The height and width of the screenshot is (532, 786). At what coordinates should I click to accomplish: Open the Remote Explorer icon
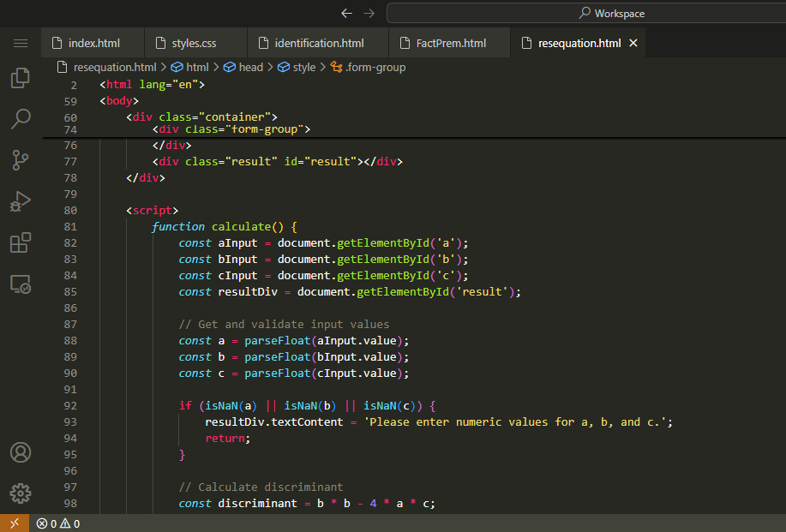coord(21,284)
